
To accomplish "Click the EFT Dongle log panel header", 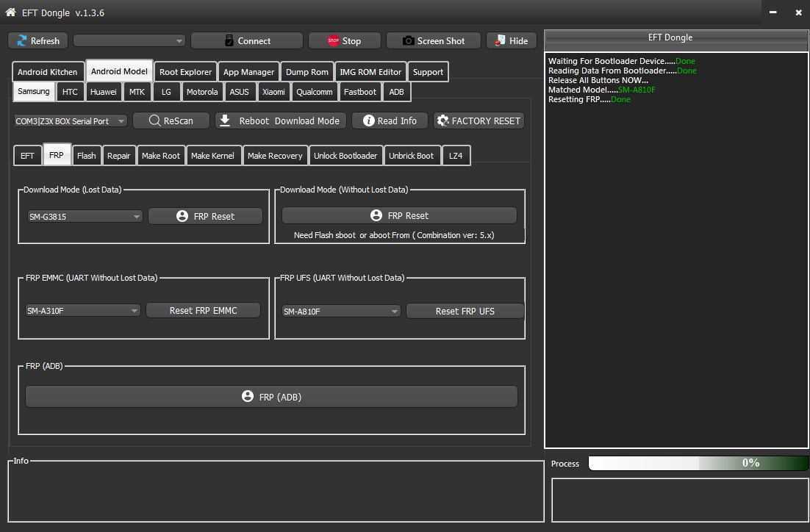I will pos(677,37).
